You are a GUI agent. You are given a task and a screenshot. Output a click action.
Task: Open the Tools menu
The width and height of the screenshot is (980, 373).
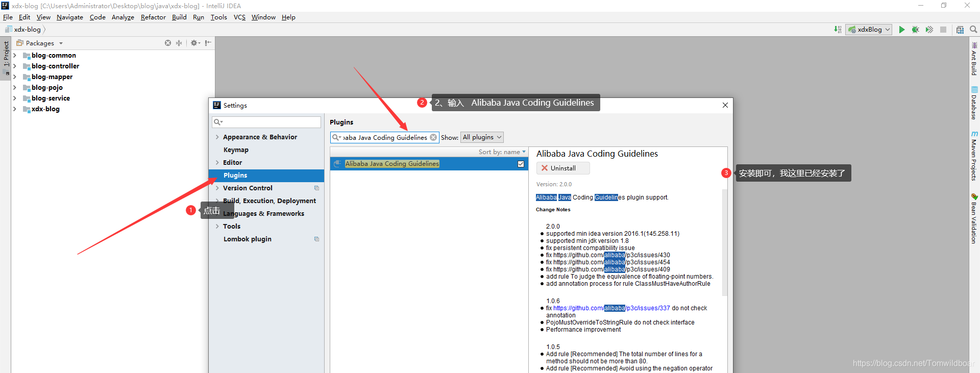point(219,17)
